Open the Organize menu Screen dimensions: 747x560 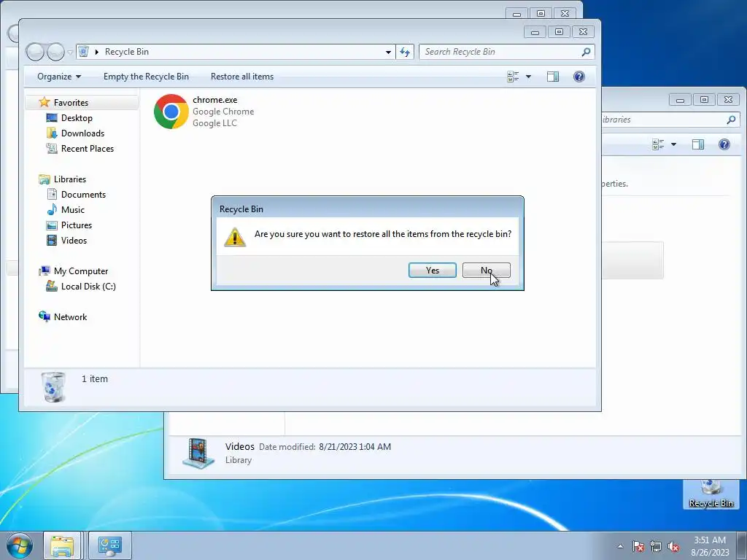click(x=59, y=77)
